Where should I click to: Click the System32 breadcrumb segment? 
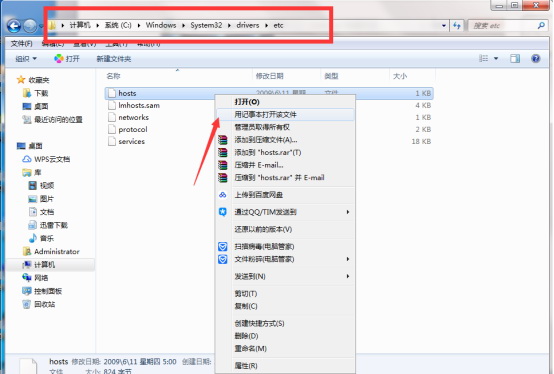click(206, 25)
